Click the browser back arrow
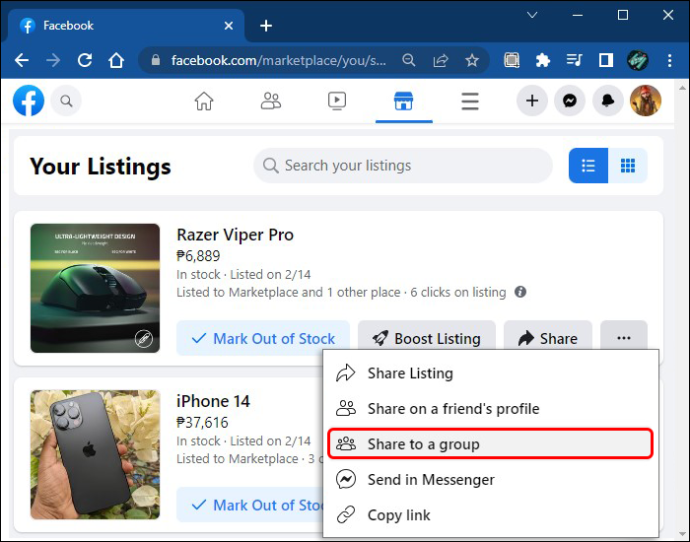 coord(22,60)
